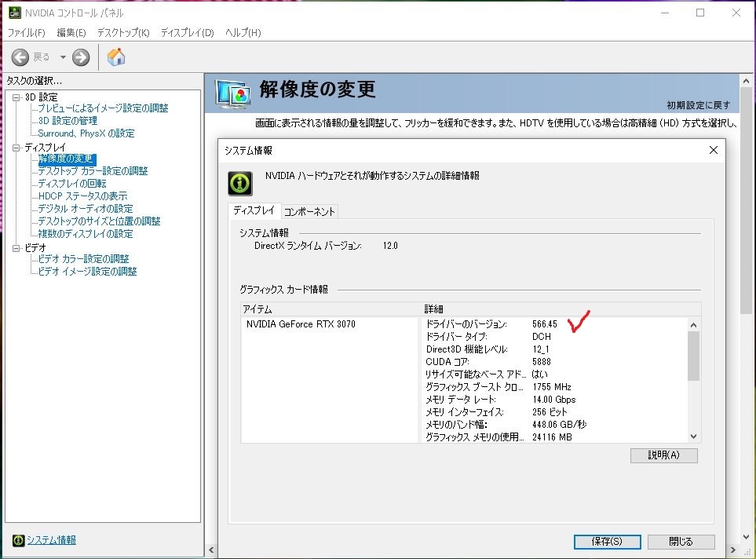This screenshot has width=756, height=559.
Task: Click the graphics memory value 24116 MB
Action: point(552,437)
